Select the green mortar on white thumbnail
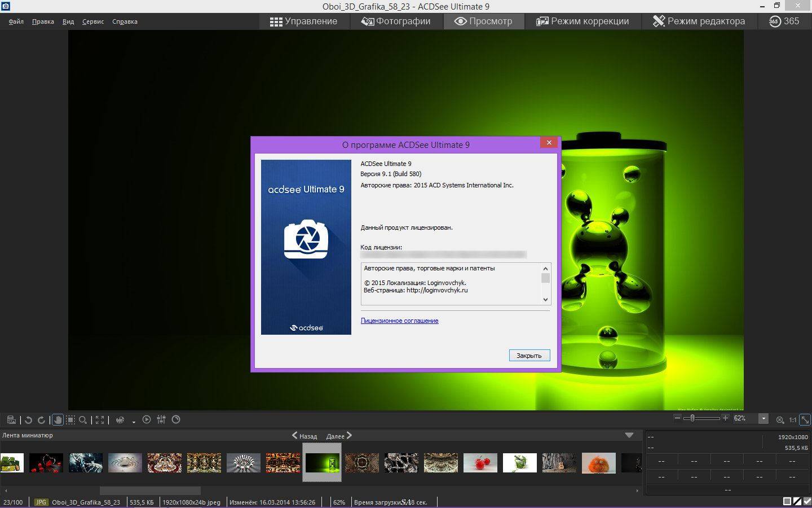This screenshot has width=812, height=508. pos(520,463)
